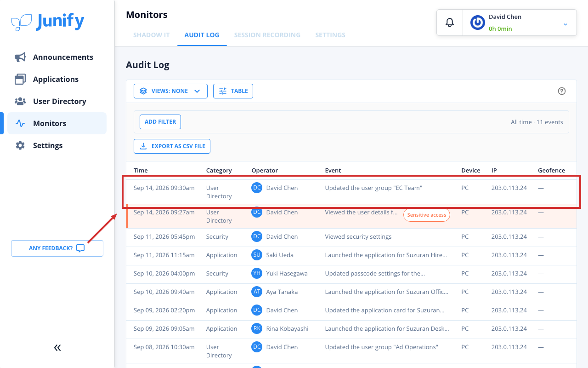Click the All time · 11 events text
This screenshot has width=588, height=368.
click(537, 122)
